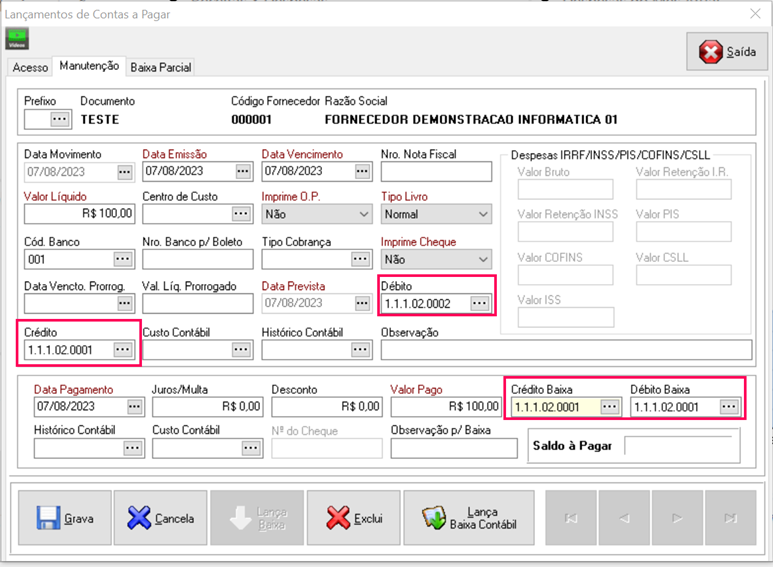773x567 pixels.
Task: Switch to the Acesso tab
Action: [30, 67]
